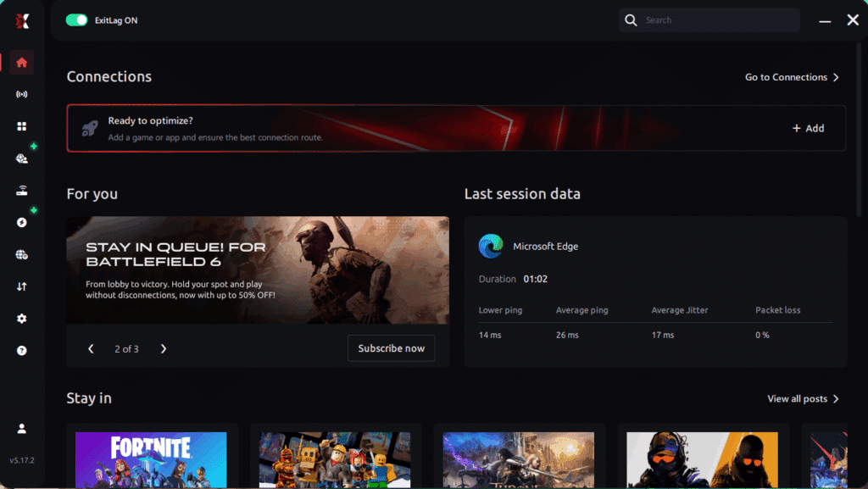Click the rocket icon in optimize banner
The width and height of the screenshot is (868, 489).
click(90, 128)
